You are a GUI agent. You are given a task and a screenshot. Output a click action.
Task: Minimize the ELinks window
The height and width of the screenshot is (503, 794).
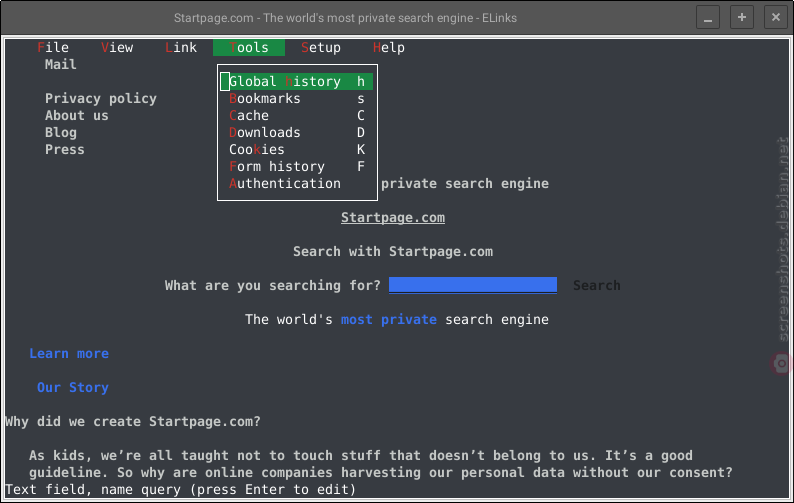pos(708,18)
